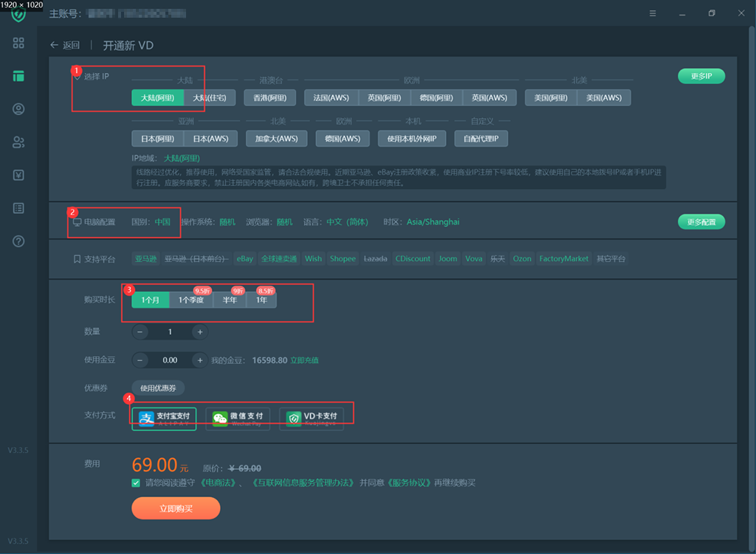The image size is (756, 554).
Task: Open the help question mark icon
Action: click(18, 241)
